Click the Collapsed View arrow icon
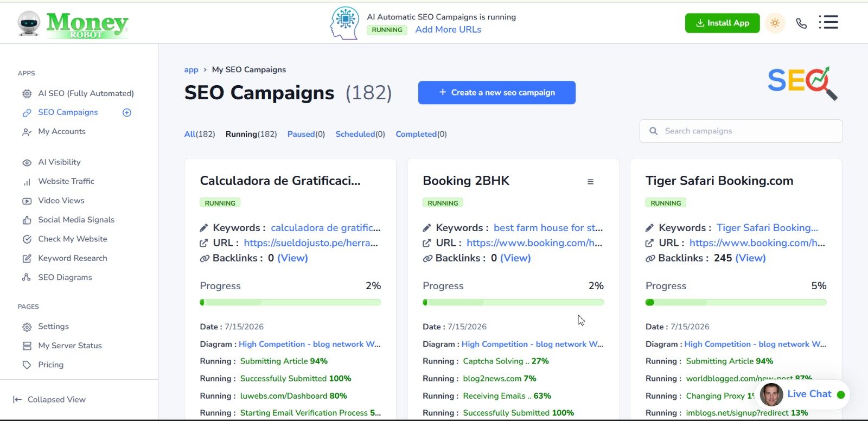Viewport: 868px width, 421px height. point(17,400)
